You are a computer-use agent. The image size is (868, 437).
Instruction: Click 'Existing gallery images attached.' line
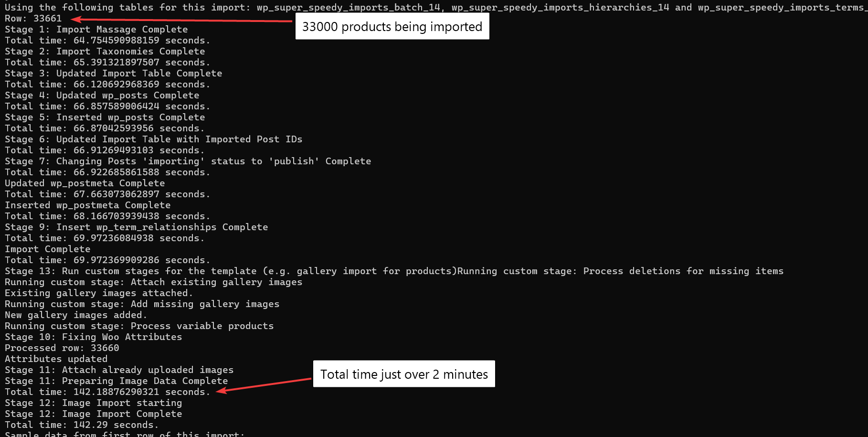[99, 293]
